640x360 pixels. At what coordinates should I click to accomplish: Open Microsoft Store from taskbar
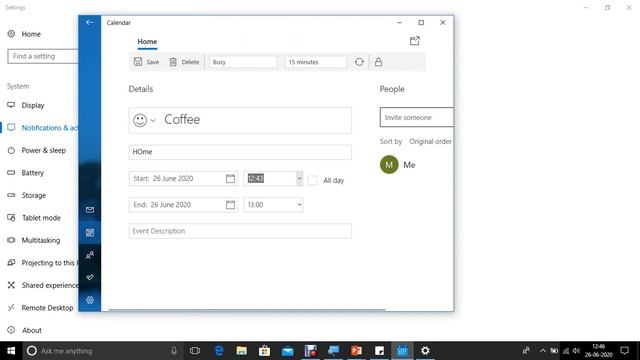coord(264,351)
